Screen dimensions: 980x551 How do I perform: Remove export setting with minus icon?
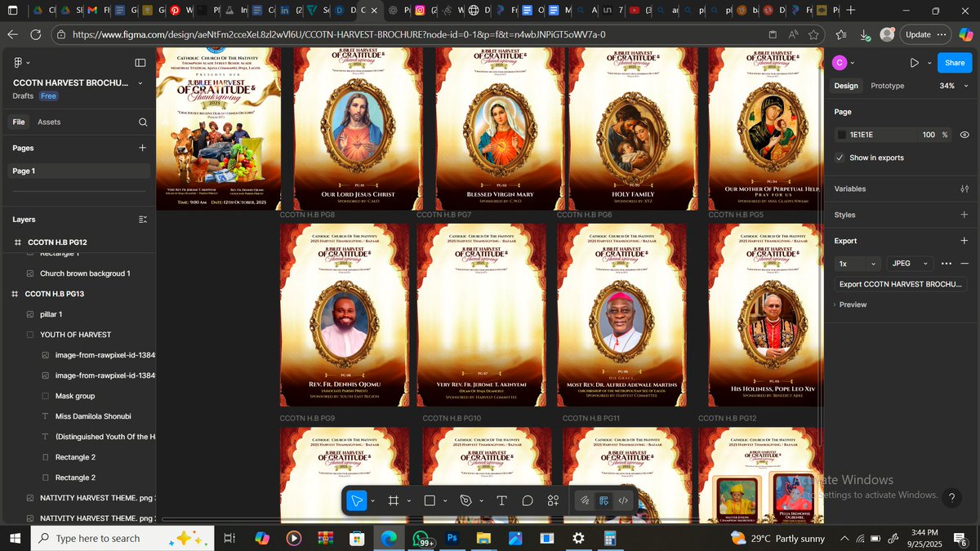pos(964,264)
